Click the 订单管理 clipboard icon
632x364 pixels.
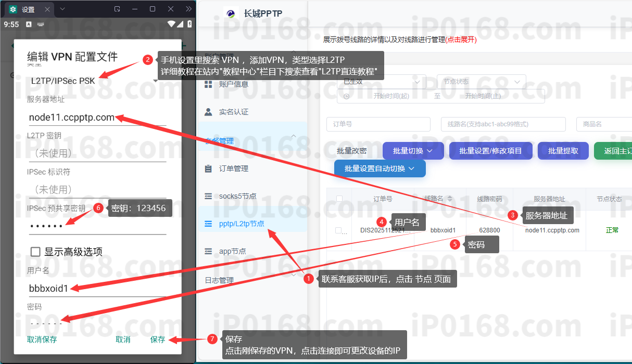point(208,168)
